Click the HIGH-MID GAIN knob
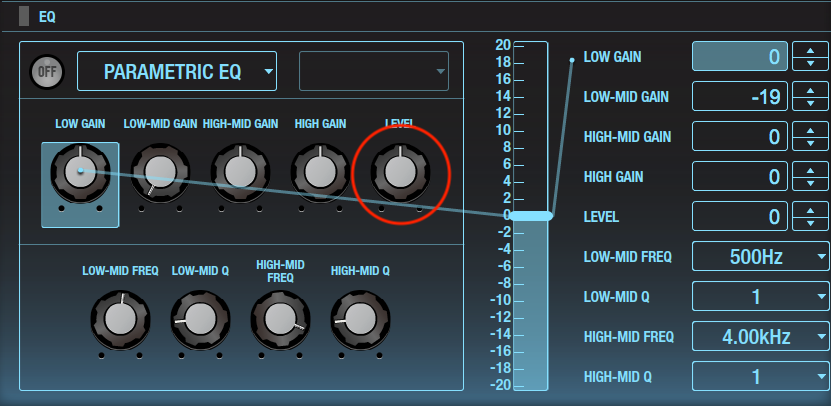The image size is (831, 406). 240,171
